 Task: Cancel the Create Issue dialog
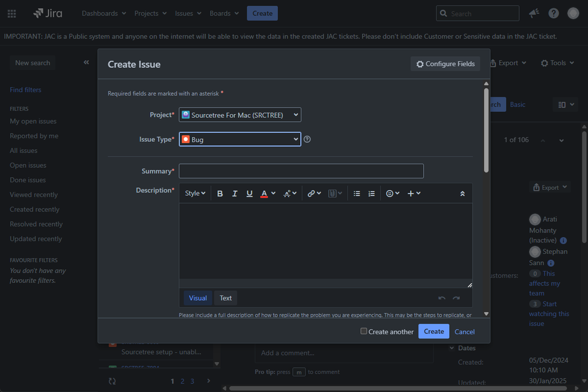[464, 331]
